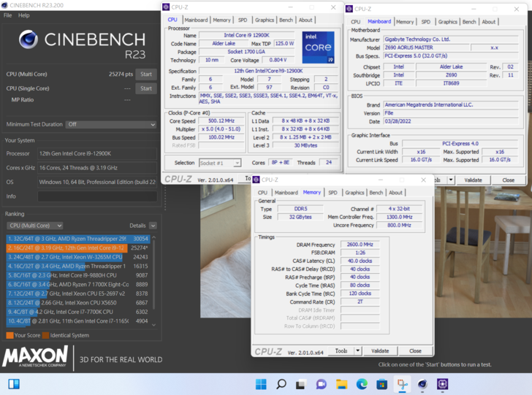
Task: Click Validate button in CPU-Z Memory window
Action: [x=380, y=351]
